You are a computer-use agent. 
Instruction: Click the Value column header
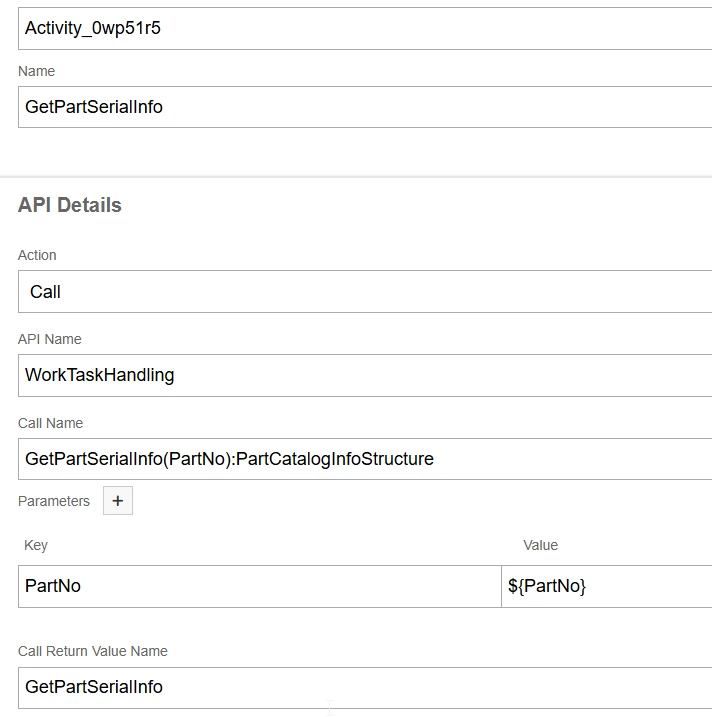[540, 545]
